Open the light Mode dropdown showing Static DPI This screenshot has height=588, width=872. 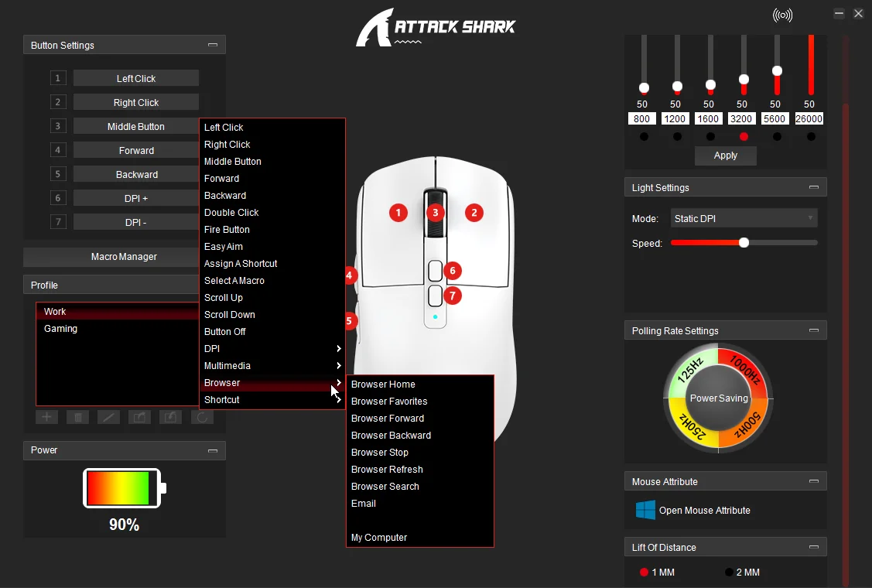point(744,219)
